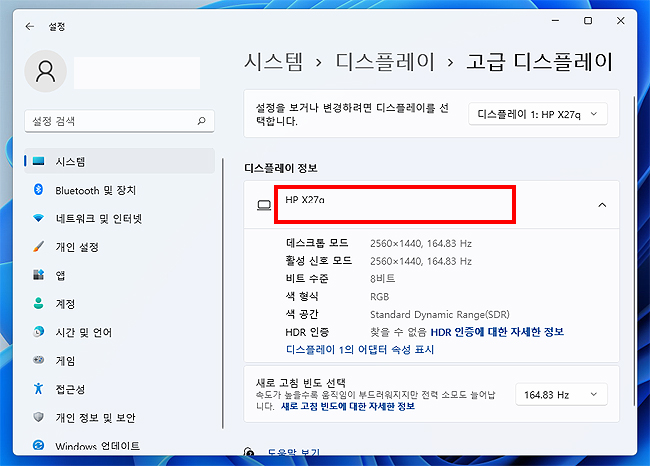This screenshot has width=650, height=466.
Task: Click the 데스크톱 모드 resolution value
Action: (421, 243)
